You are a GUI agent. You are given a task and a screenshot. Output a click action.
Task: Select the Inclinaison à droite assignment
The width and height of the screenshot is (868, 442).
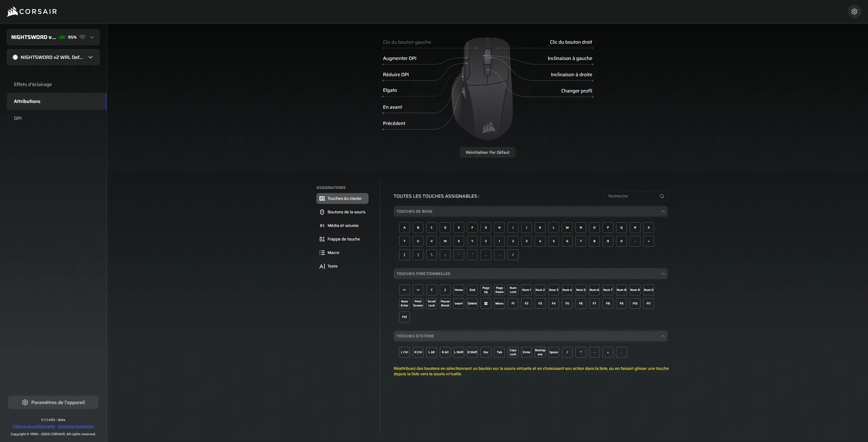tap(572, 75)
